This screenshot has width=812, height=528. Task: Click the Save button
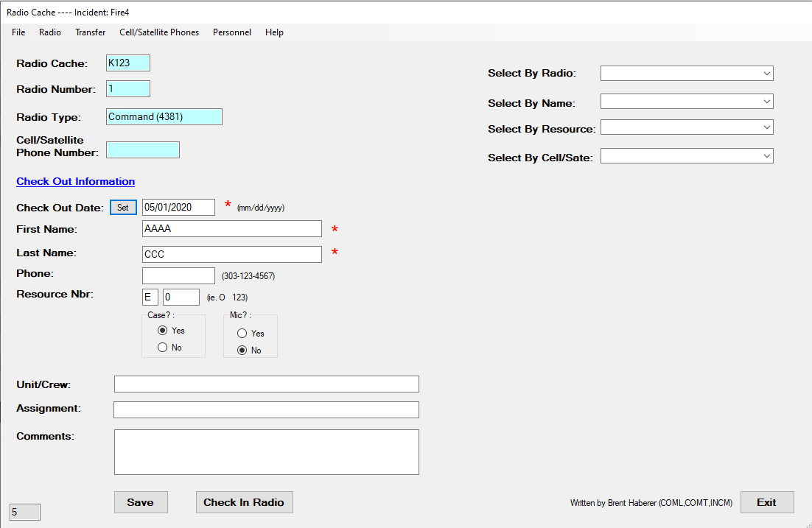tap(141, 502)
